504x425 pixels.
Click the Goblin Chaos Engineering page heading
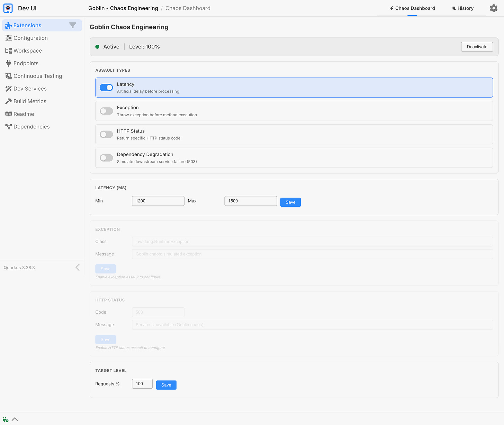(x=129, y=27)
